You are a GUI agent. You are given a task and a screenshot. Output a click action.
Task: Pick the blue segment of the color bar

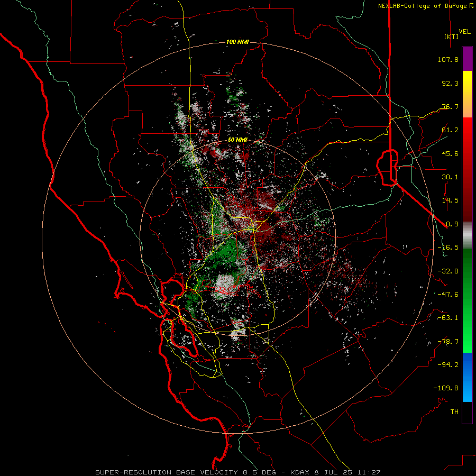coord(467,377)
